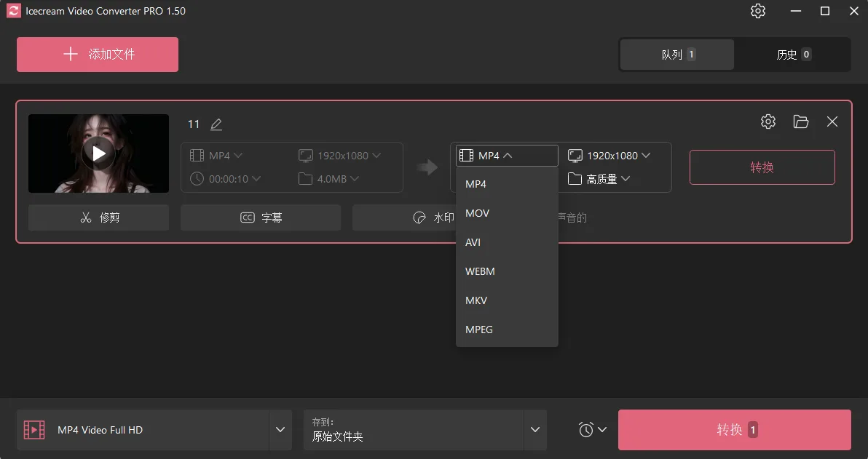Screen dimensions: 868x459
Task: Expand source file size 4.0MB info
Action: point(329,179)
